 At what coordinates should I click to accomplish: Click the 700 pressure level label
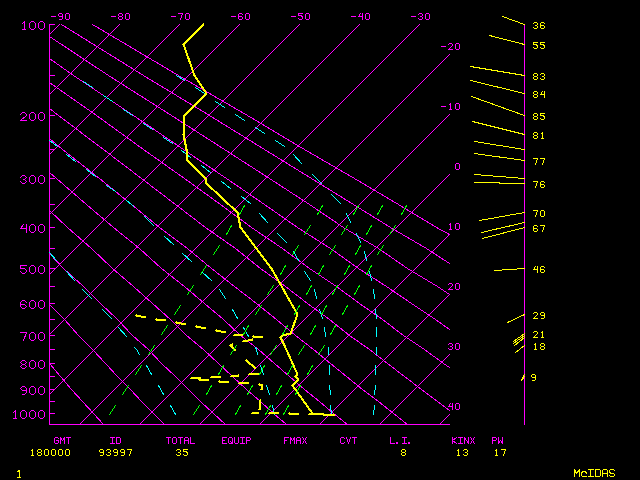(x=33, y=338)
